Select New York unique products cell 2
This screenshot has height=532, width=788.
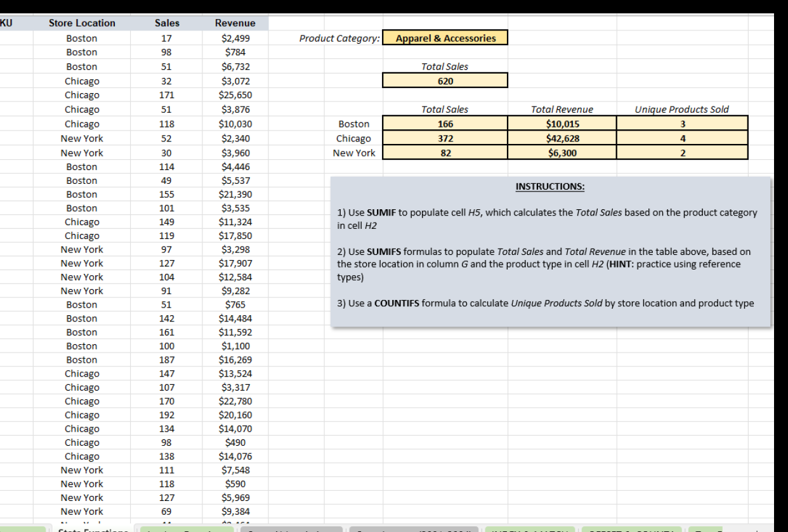click(683, 152)
